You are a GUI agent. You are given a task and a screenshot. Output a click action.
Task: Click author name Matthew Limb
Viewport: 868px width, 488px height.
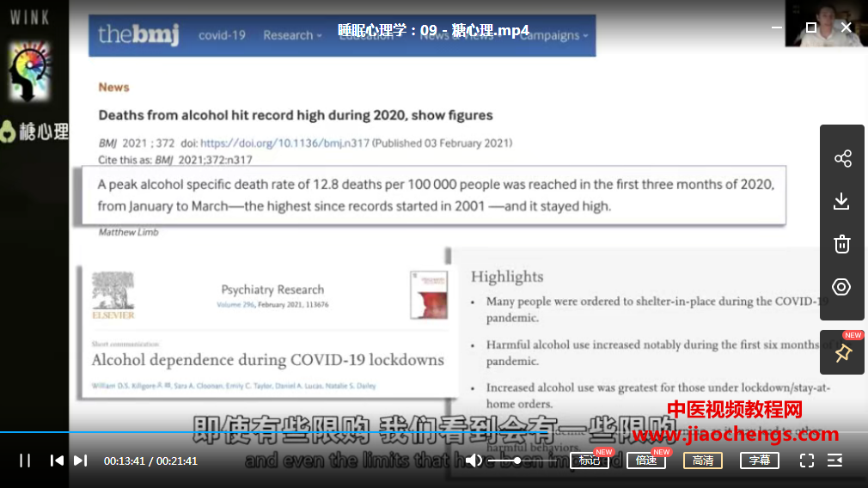pyautogui.click(x=128, y=232)
